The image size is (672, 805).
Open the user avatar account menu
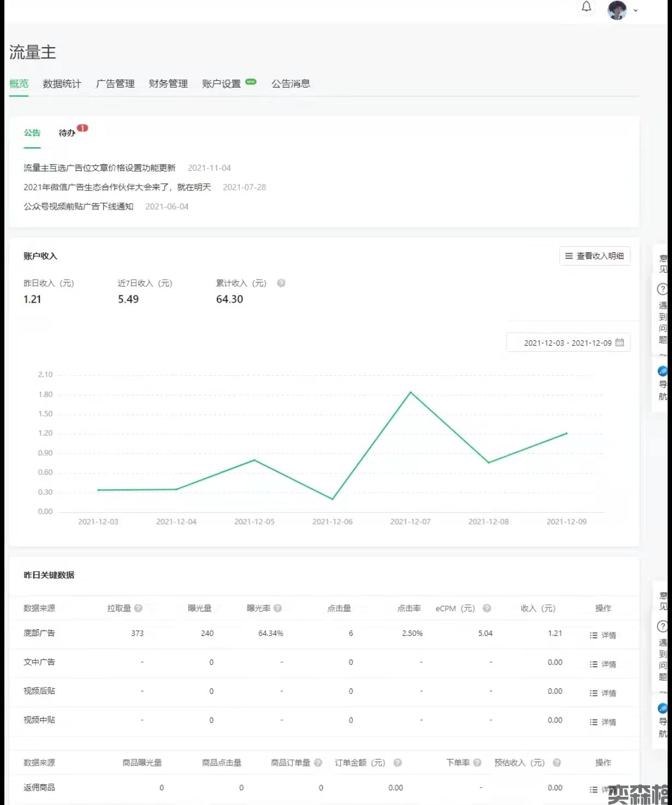click(x=622, y=10)
